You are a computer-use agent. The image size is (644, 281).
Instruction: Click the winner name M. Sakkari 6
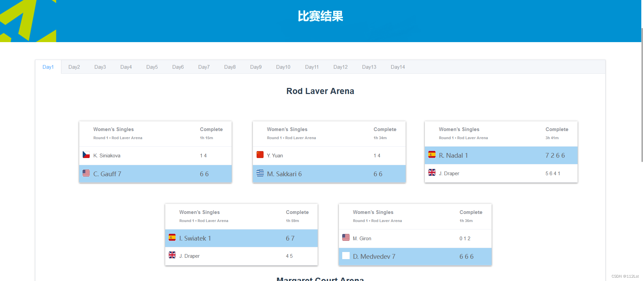point(284,174)
